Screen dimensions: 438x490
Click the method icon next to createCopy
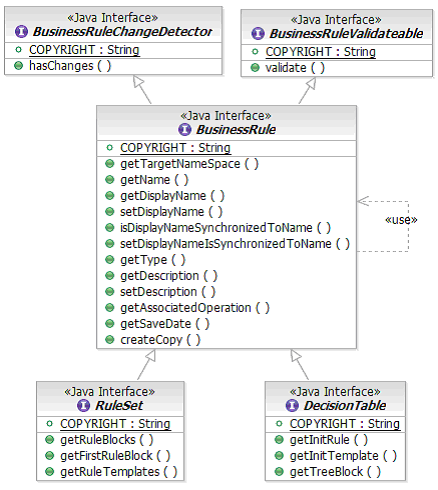110,340
